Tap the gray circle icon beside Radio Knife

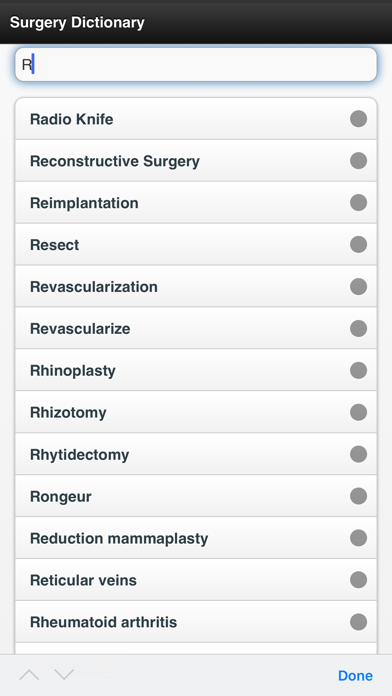point(358,119)
